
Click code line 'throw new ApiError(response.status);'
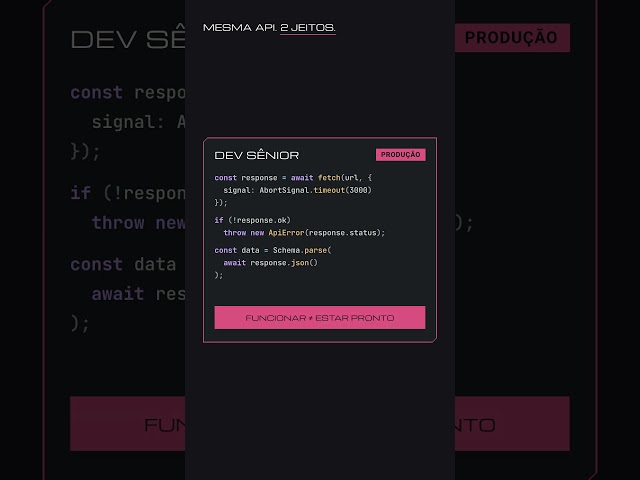pos(304,233)
